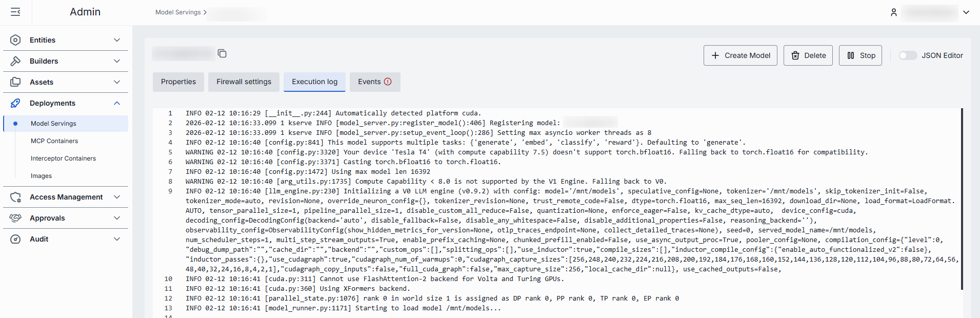980x318 pixels.
Task: Click the copy icon beside the model name
Action: click(222, 54)
